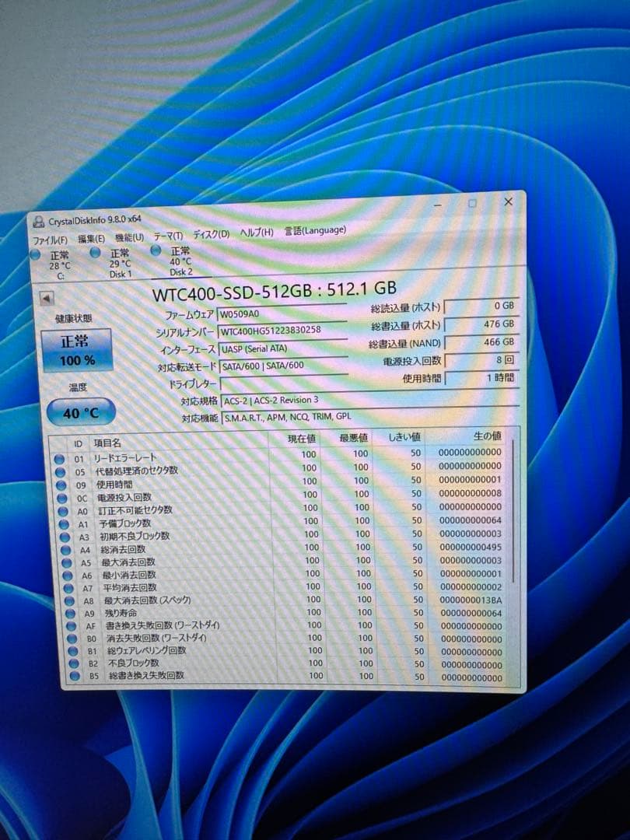630x840 pixels.
Task: Click the features field S.M.A.R.T., APM, NCQ, TRIM, GPL
Action: pos(371,415)
